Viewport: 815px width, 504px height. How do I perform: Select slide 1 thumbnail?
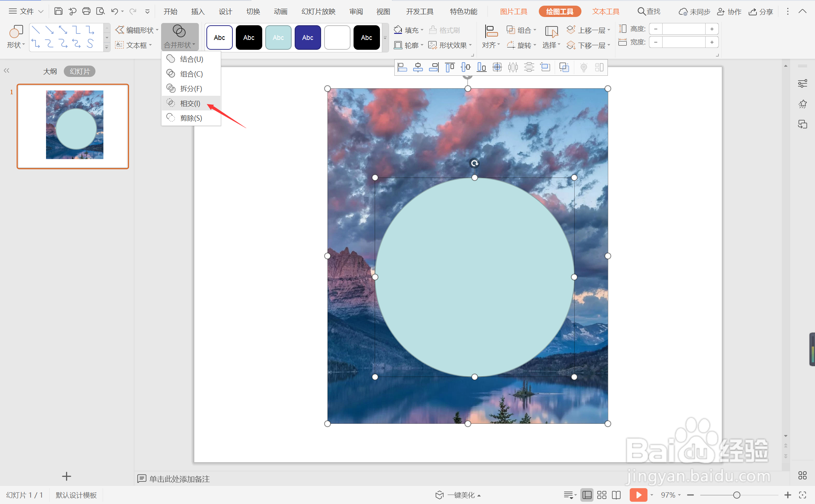[x=73, y=126]
